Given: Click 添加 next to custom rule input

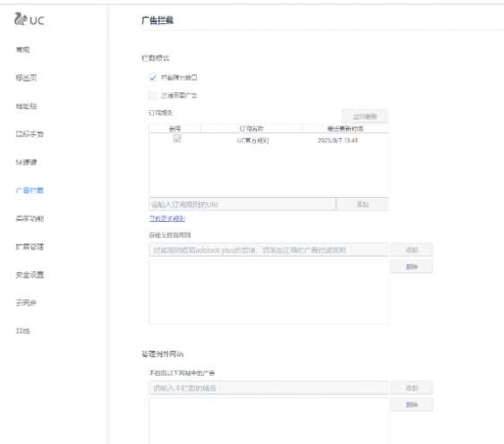Looking at the screenshot, I should coord(412,250).
